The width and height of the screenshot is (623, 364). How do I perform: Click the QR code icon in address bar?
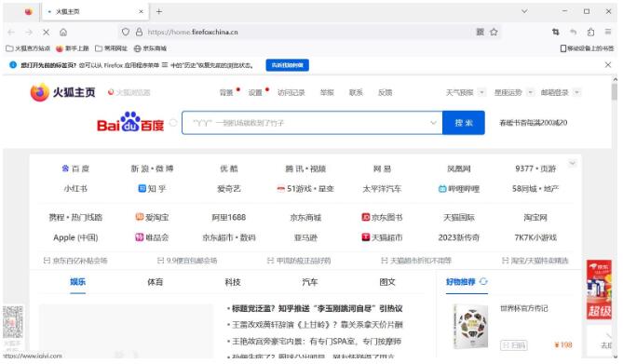coord(480,32)
